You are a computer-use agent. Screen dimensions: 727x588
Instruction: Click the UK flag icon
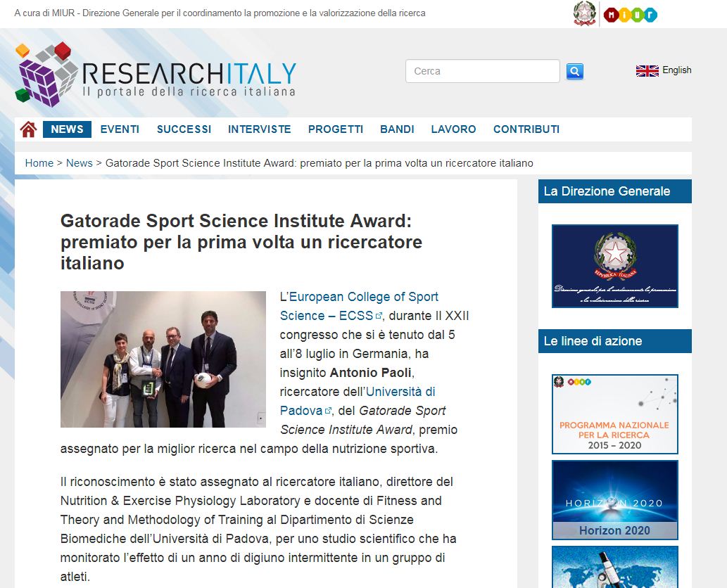(x=647, y=71)
